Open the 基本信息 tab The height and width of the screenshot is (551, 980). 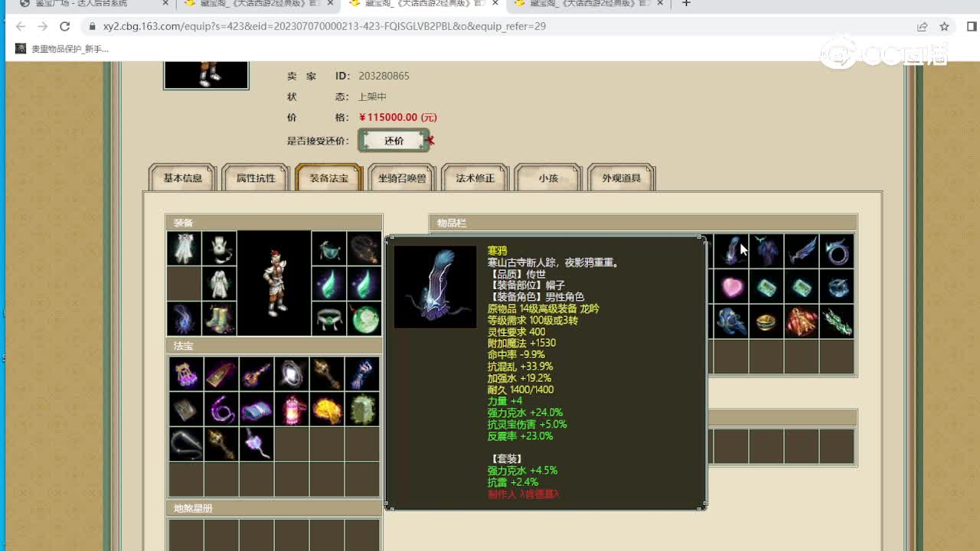pyautogui.click(x=183, y=178)
